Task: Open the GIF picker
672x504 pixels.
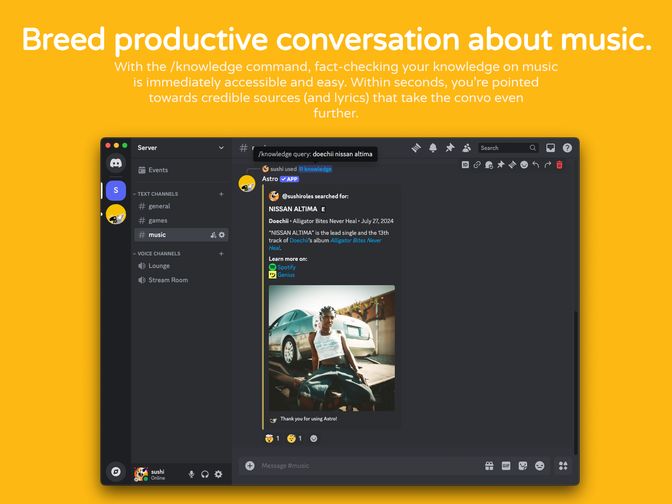Action: 506,466
